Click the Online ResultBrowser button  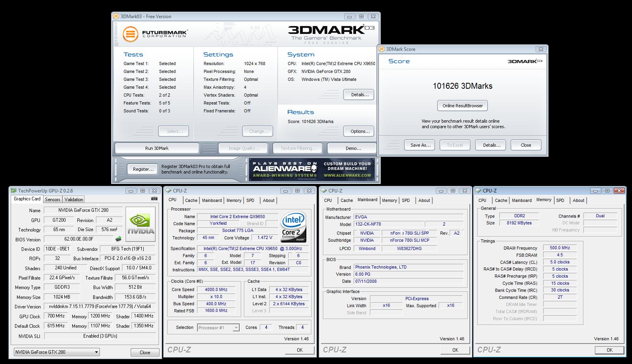463,106
